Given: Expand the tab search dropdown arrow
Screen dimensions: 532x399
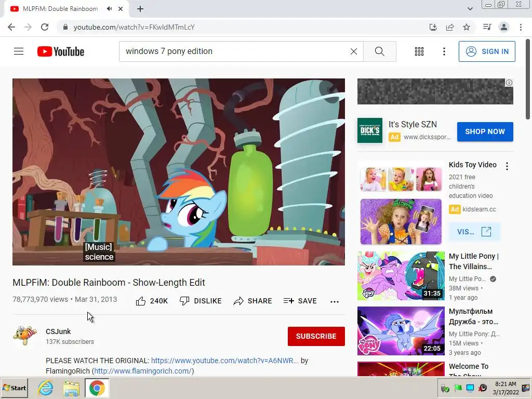Looking at the screenshot, I should pos(470,9).
